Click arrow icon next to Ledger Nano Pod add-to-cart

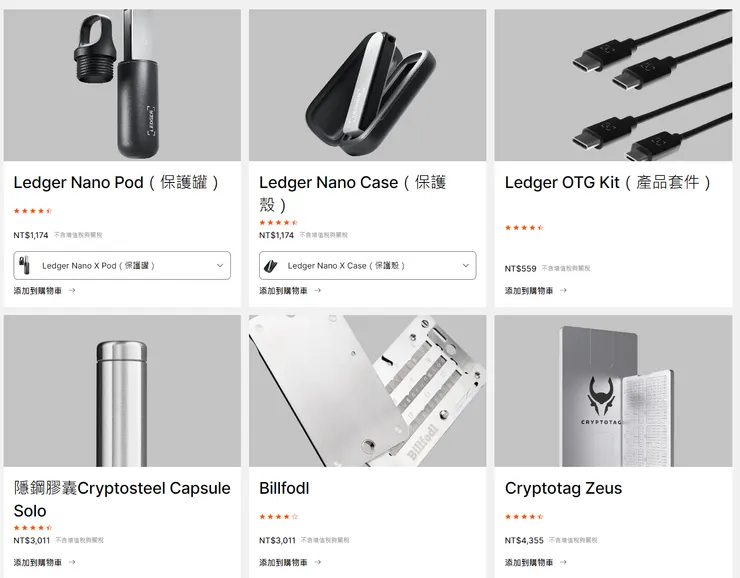72,291
